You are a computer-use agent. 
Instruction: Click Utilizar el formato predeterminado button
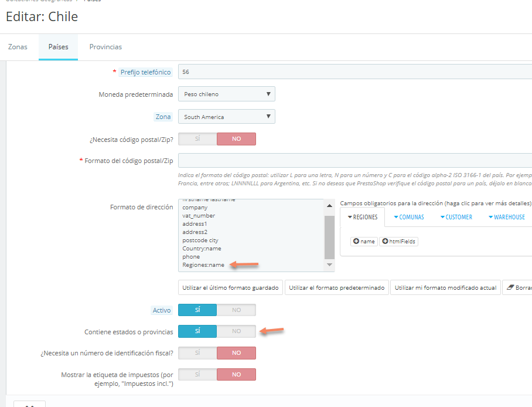[x=337, y=287]
